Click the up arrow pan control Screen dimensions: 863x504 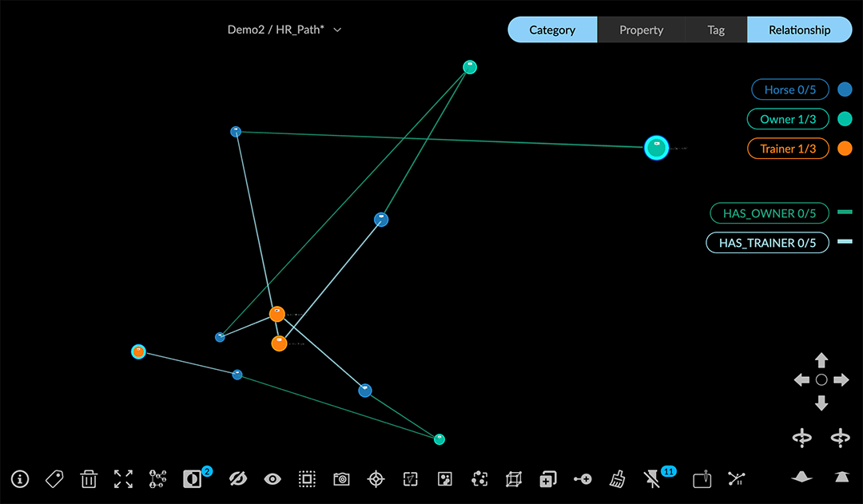coord(821,360)
